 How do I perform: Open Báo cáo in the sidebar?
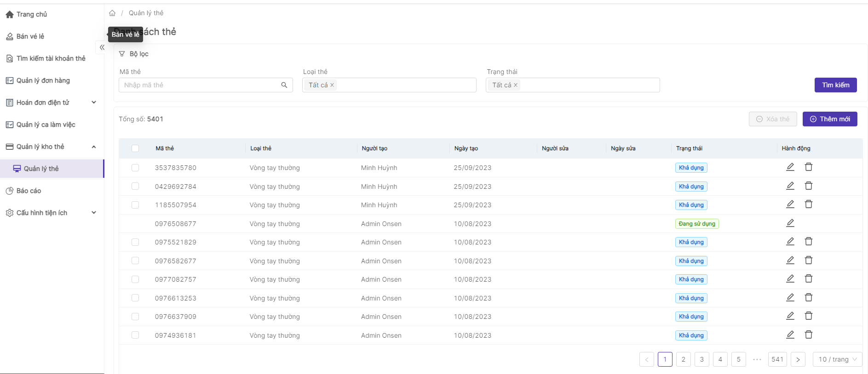pyautogui.click(x=29, y=191)
